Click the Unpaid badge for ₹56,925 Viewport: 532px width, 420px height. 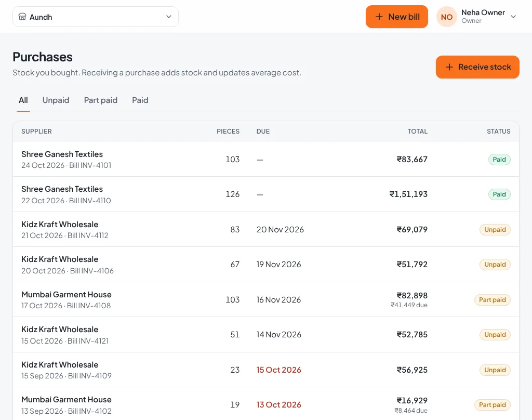pos(495,370)
